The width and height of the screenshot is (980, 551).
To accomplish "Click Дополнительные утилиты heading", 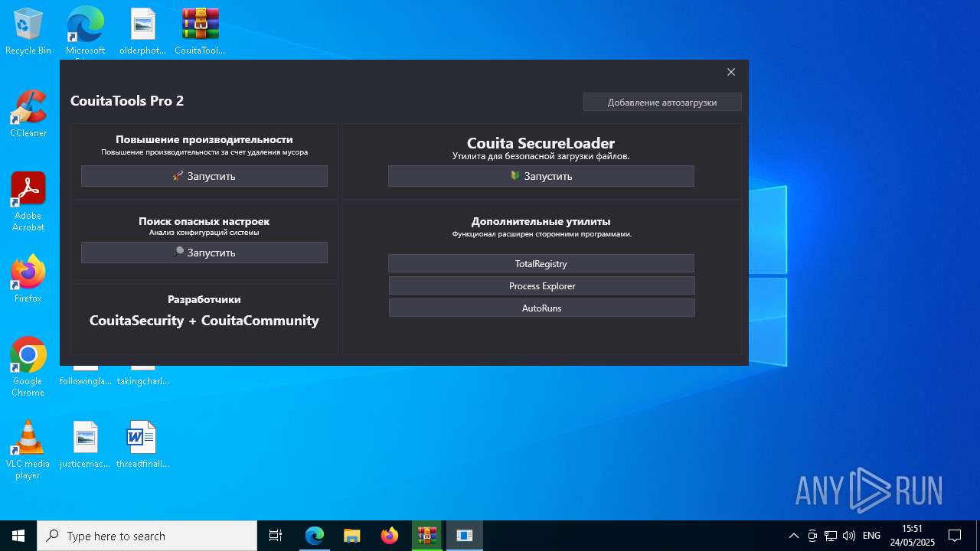I will [541, 221].
